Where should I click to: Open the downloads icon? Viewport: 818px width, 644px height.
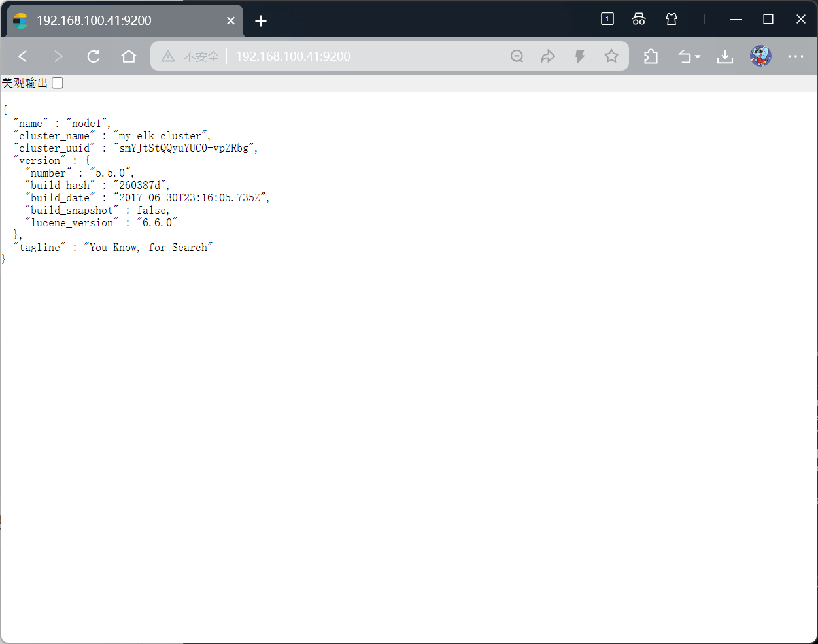(725, 57)
